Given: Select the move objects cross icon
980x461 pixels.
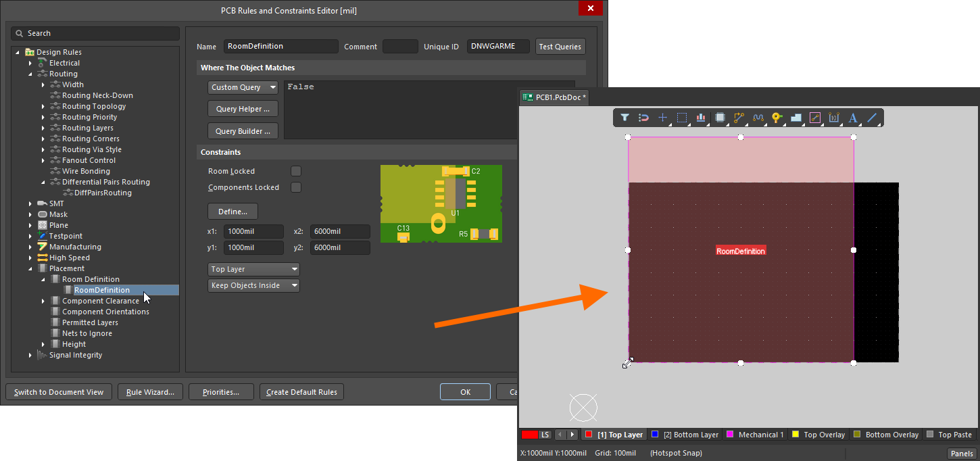Looking at the screenshot, I should click(x=663, y=118).
